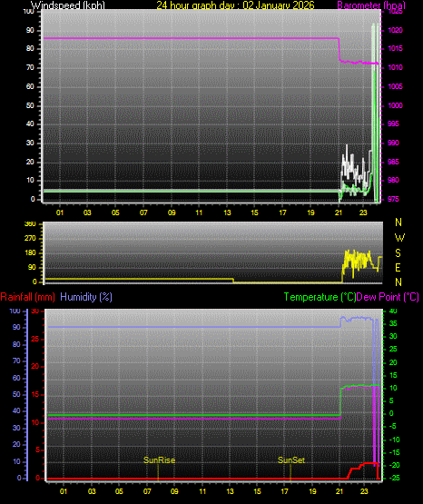The width and height of the screenshot is (423, 504).
Task: Select the Temperature (°C) legend label
Action: click(320, 297)
